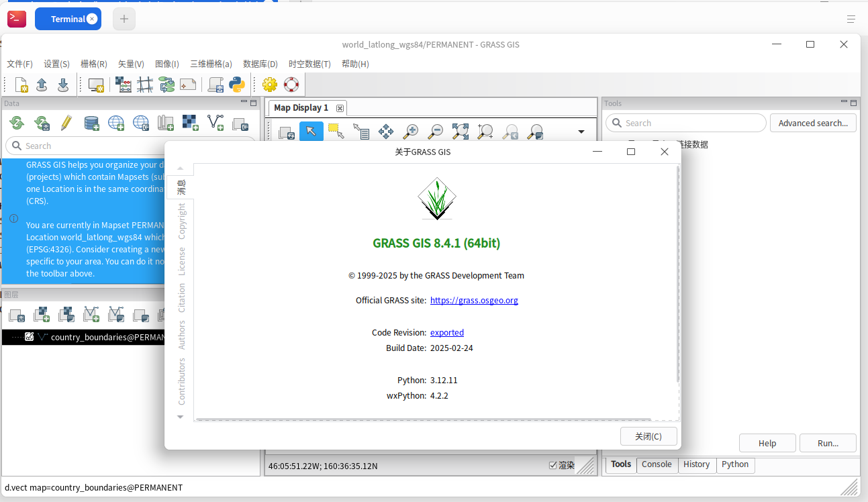Screen dimensions: 868x502
Task: Click the Terminal tab at top
Action: coord(68,19)
